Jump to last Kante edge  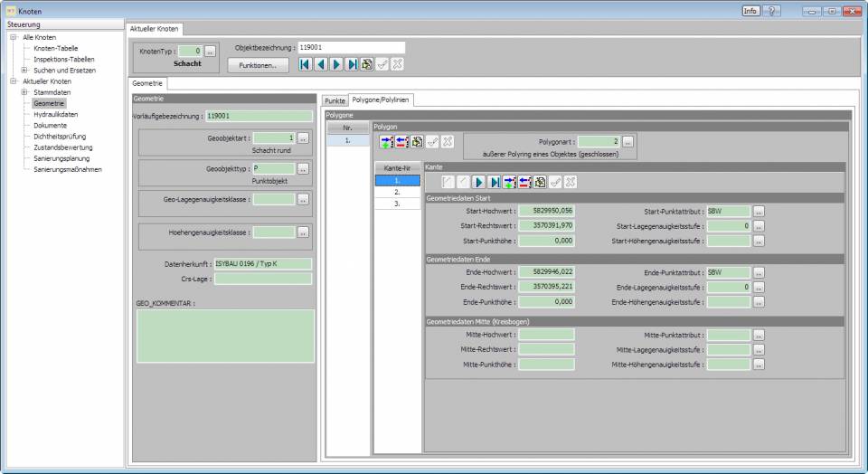coord(495,182)
